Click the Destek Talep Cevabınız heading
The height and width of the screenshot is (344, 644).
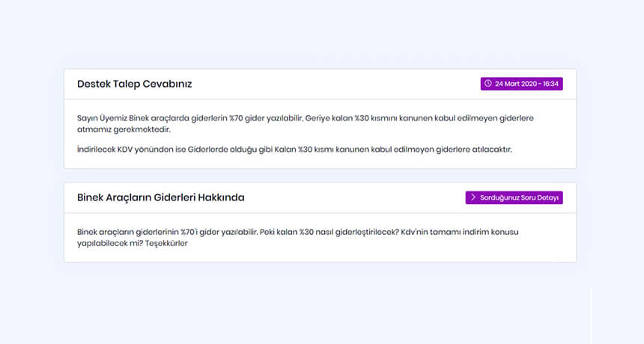(x=135, y=84)
